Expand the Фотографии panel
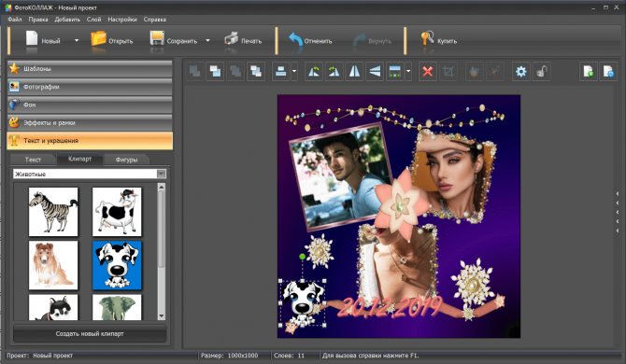 (90, 87)
